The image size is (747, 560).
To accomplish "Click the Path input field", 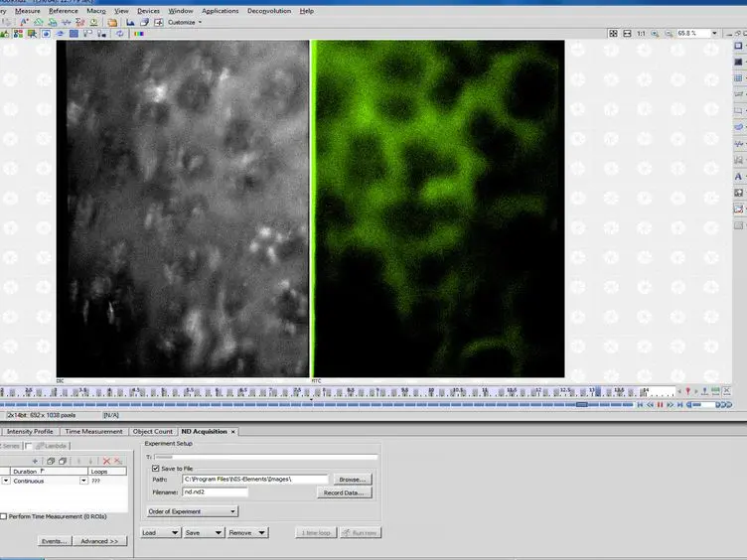I will click(x=255, y=479).
